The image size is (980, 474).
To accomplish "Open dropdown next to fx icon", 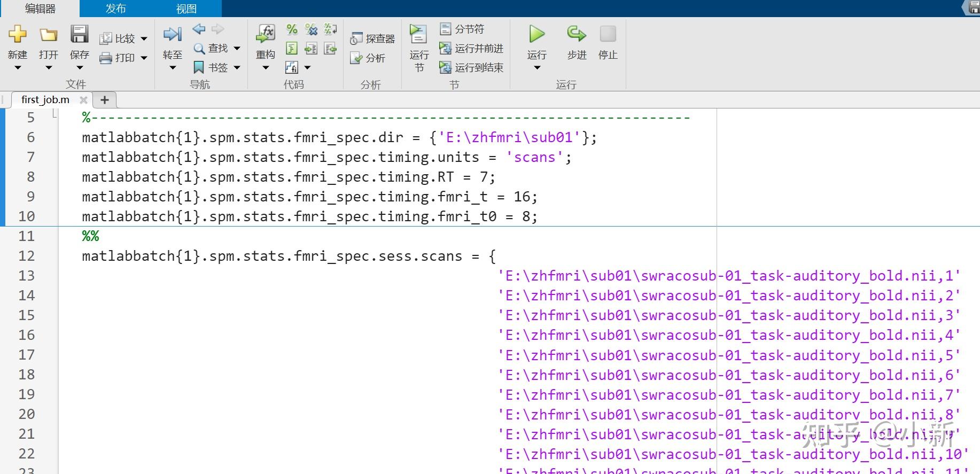I will pyautogui.click(x=307, y=68).
